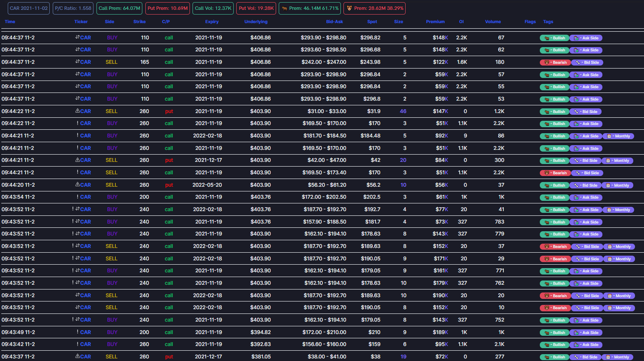644x361 pixels.
Task: Click the Bid-Ask column header
Action: click(334, 21)
